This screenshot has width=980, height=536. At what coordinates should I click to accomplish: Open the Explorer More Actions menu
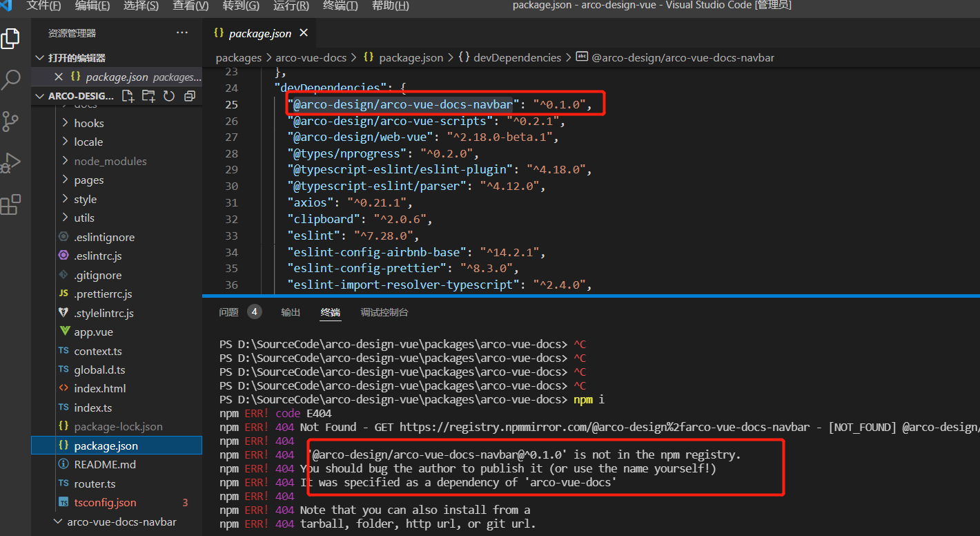(182, 32)
